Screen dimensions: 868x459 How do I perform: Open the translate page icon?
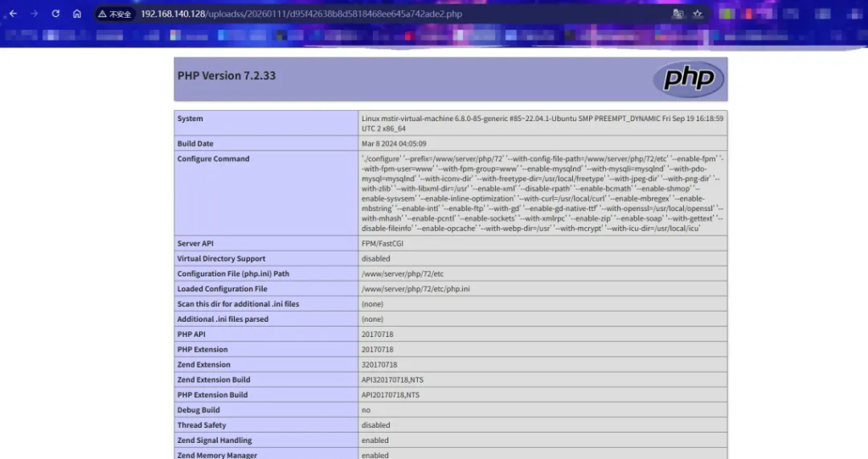[x=676, y=14]
